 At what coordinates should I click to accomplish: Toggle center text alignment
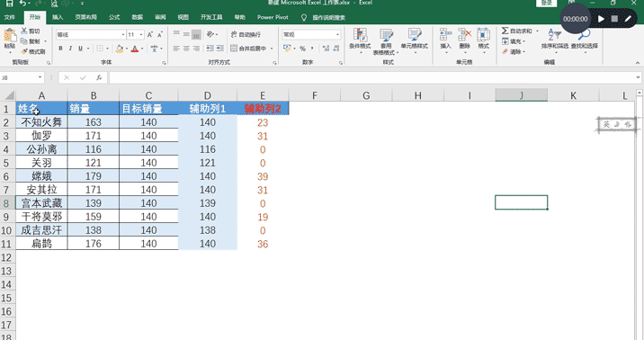coord(186,49)
